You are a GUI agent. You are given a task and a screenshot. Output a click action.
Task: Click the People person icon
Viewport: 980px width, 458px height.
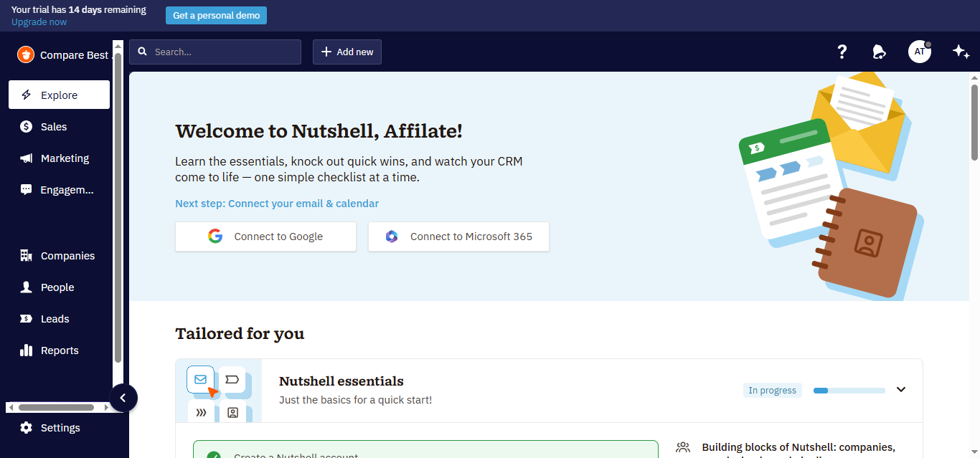click(27, 287)
